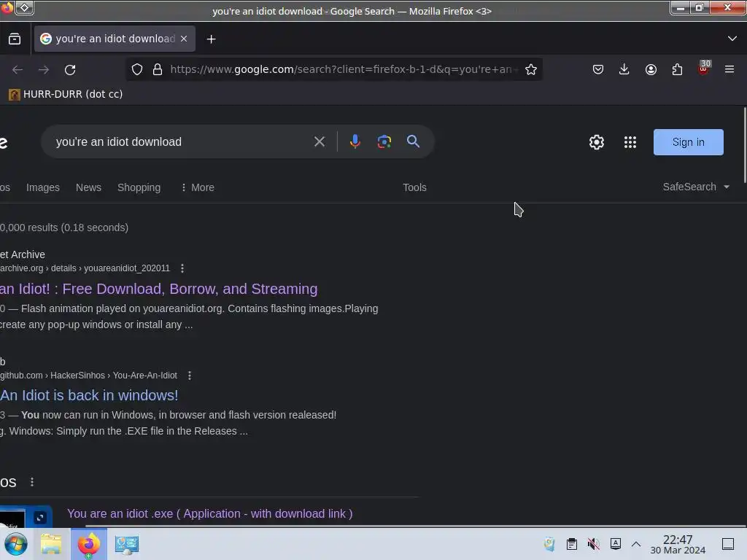The width and height of the screenshot is (747, 560).
Task: Click Firefox taskbar icon
Action: pos(89,544)
